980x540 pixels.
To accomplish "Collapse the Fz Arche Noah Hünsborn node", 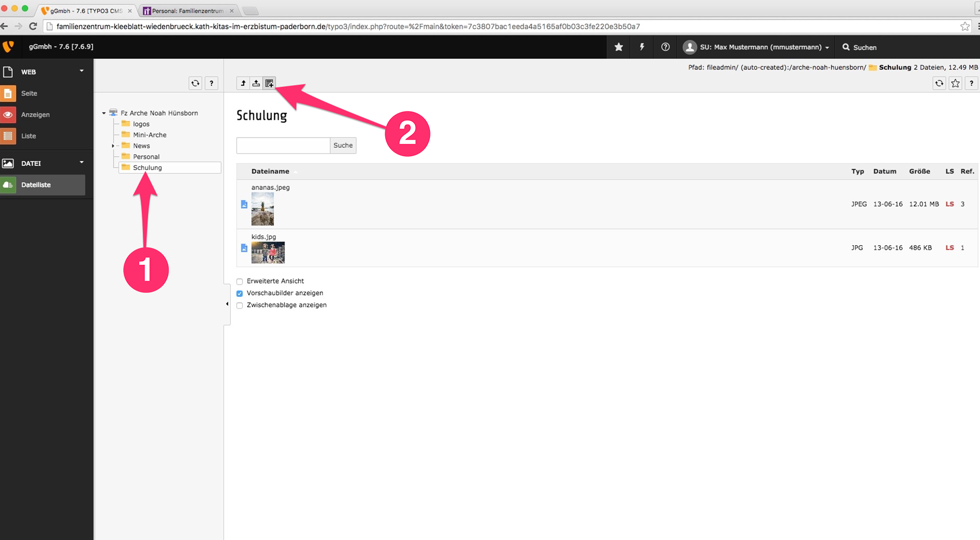I will 104,113.
